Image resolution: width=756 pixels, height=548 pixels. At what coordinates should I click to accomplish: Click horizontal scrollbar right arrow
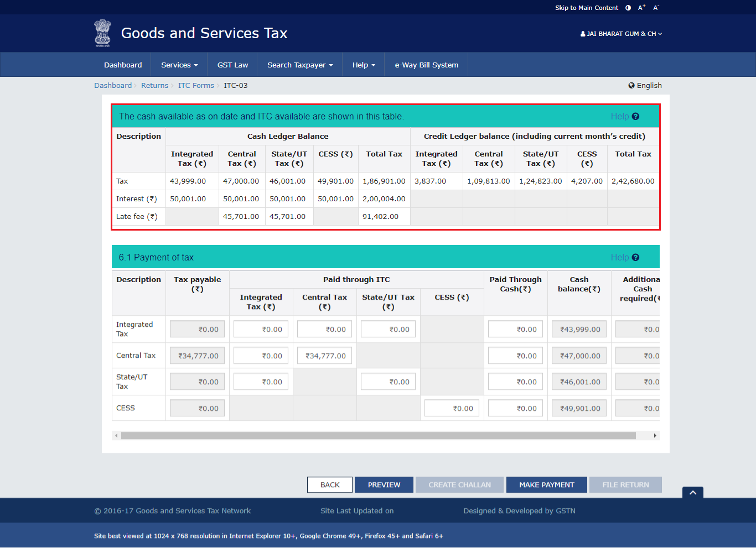[655, 436]
